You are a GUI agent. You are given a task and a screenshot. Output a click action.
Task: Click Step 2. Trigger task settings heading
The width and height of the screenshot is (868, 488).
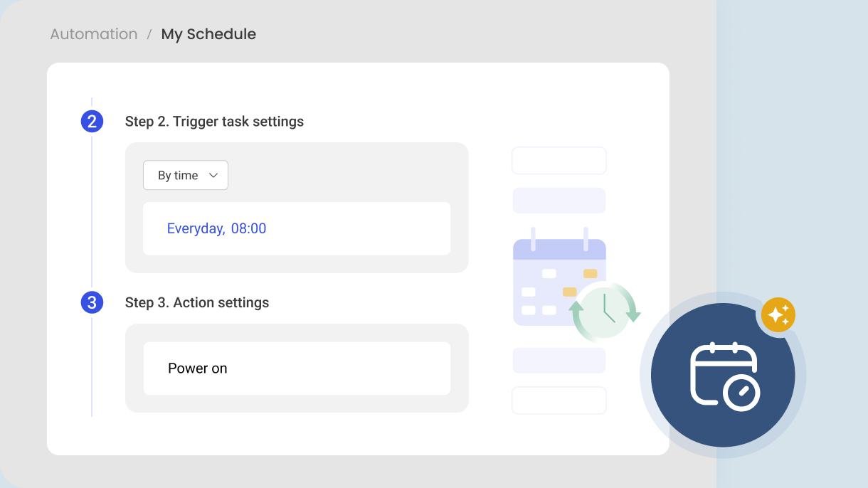[214, 122]
